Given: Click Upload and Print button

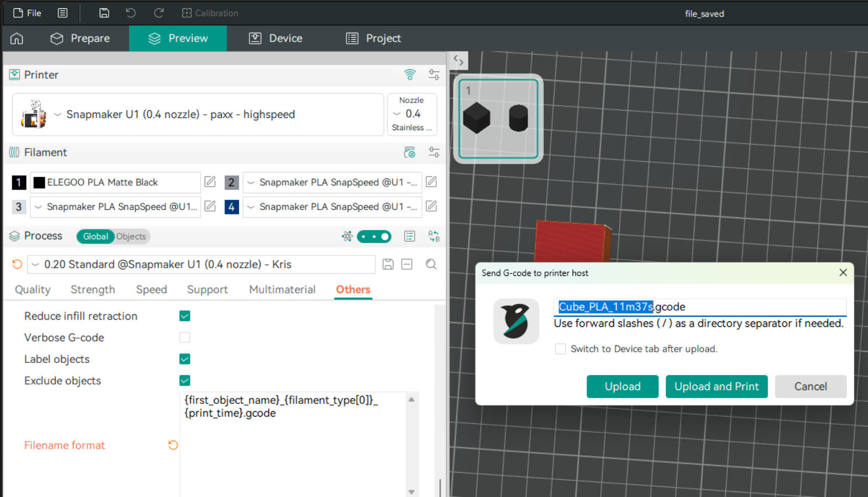Looking at the screenshot, I should [x=717, y=387].
